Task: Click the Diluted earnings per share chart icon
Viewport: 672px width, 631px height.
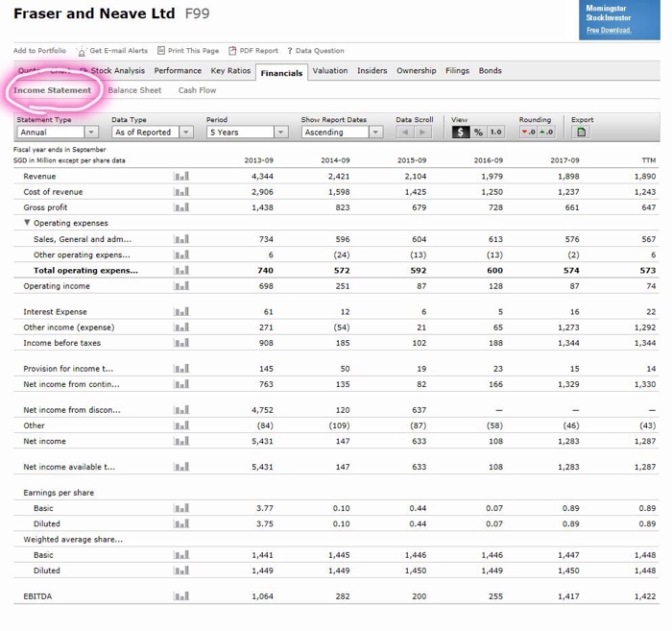Action: pyautogui.click(x=181, y=523)
